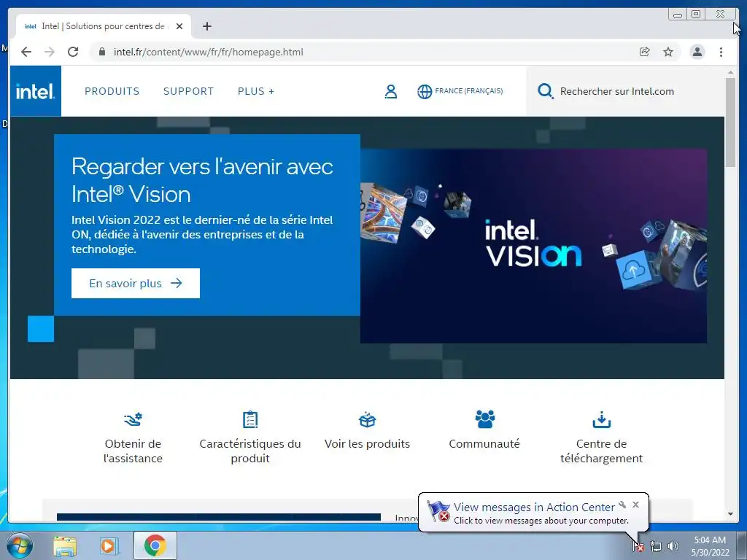Click the globe language icon

(x=425, y=91)
